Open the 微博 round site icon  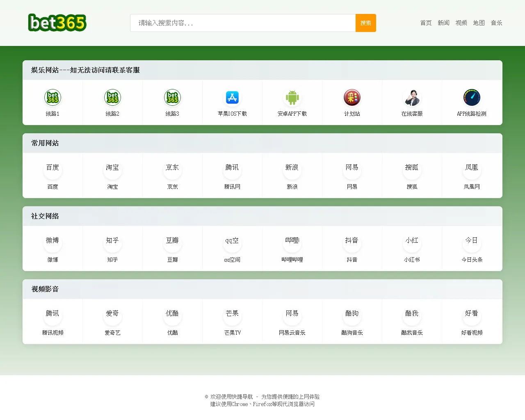pos(52,243)
